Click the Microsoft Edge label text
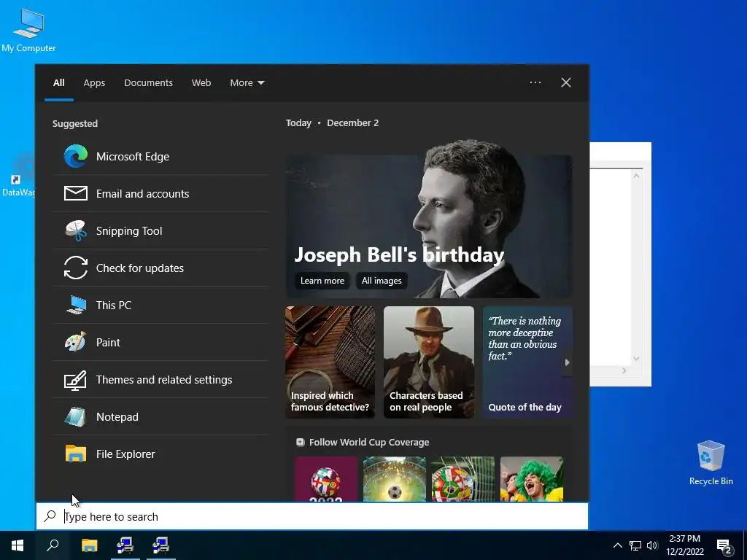 [133, 157]
